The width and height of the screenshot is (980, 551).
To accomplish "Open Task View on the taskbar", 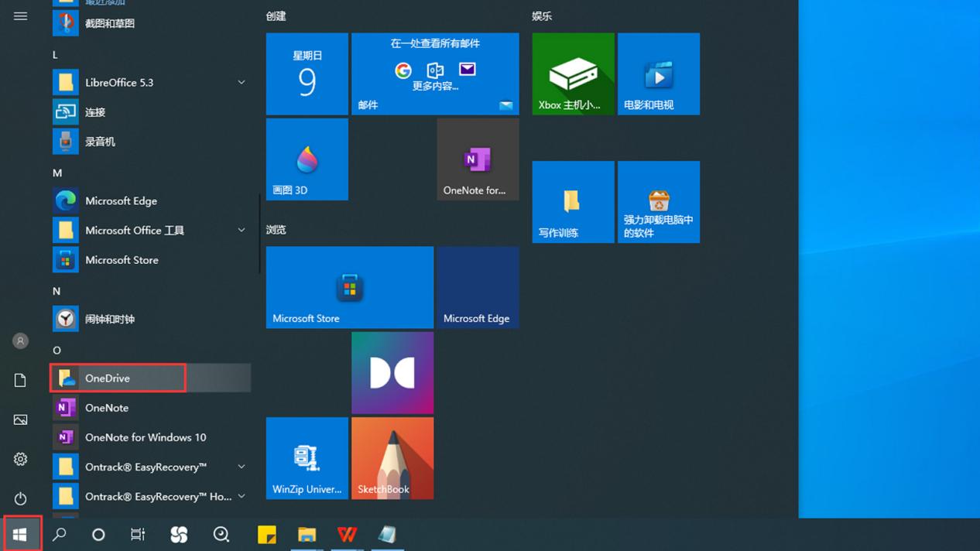I will point(138,534).
